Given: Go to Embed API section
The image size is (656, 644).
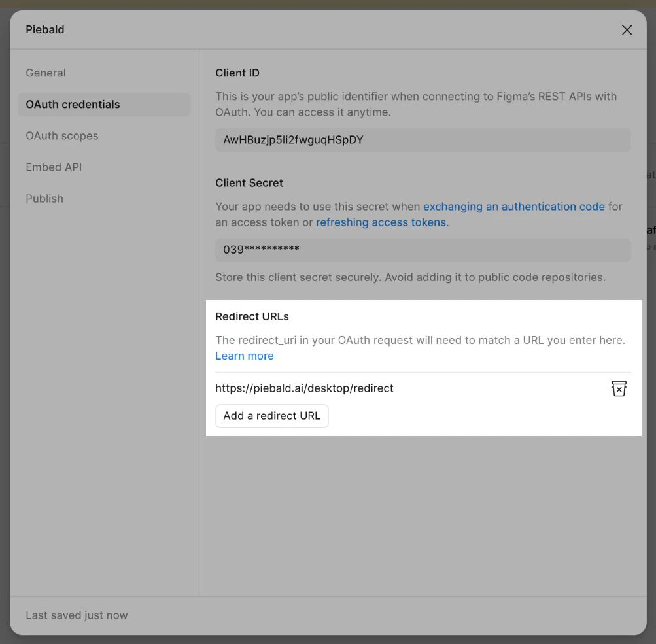Looking at the screenshot, I should click(54, 167).
